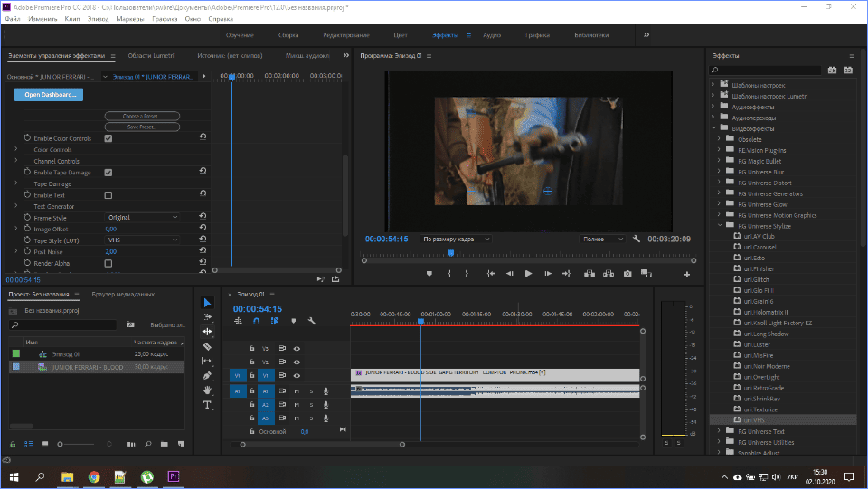Viewport: 868px width, 489px height.
Task: Toggle V1 track output eye
Action: [297, 376]
